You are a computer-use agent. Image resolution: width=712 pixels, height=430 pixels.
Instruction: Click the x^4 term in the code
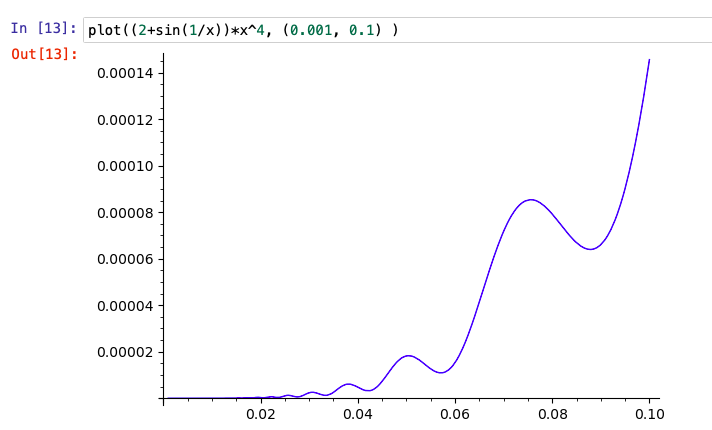(250, 30)
